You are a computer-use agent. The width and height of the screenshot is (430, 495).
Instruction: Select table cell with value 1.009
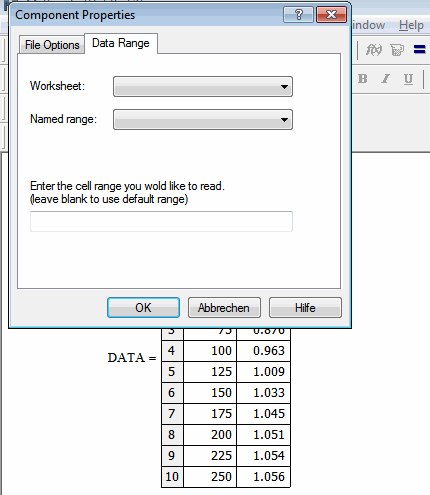(263, 372)
